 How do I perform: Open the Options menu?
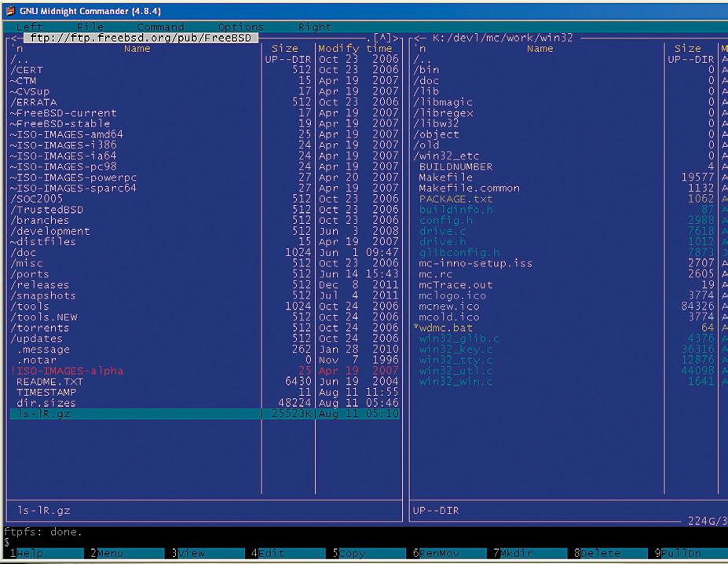point(240,27)
